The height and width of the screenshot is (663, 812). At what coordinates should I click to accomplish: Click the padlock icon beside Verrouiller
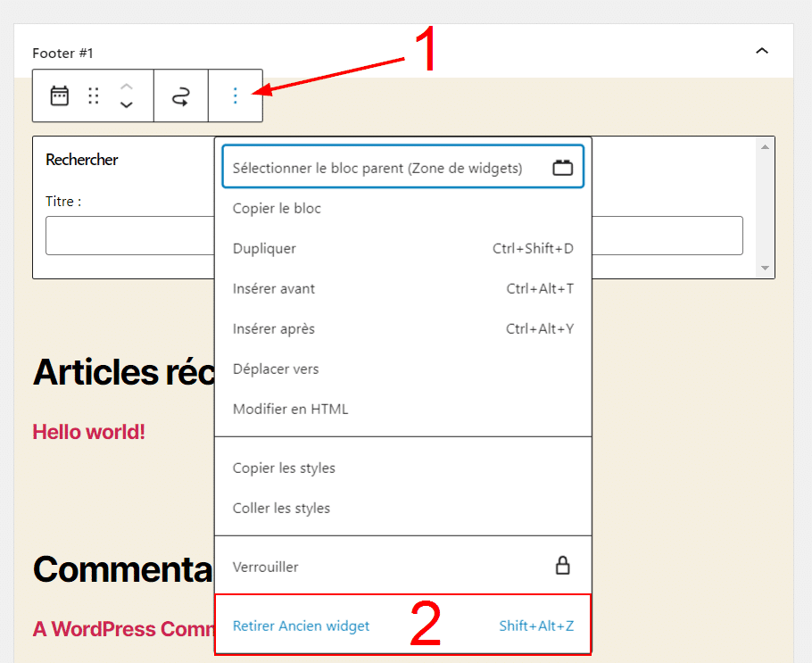coord(562,566)
